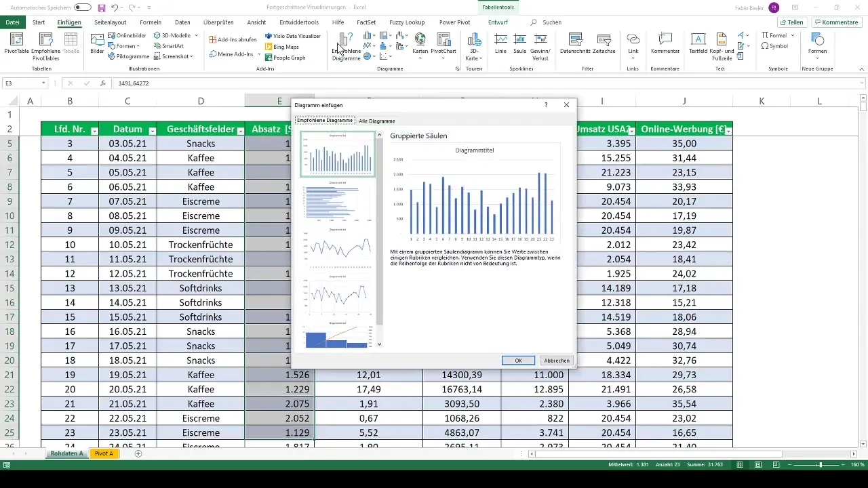Image resolution: width=868 pixels, height=488 pixels.
Task: Open Kopf- und Fußzeile
Action: (723, 46)
